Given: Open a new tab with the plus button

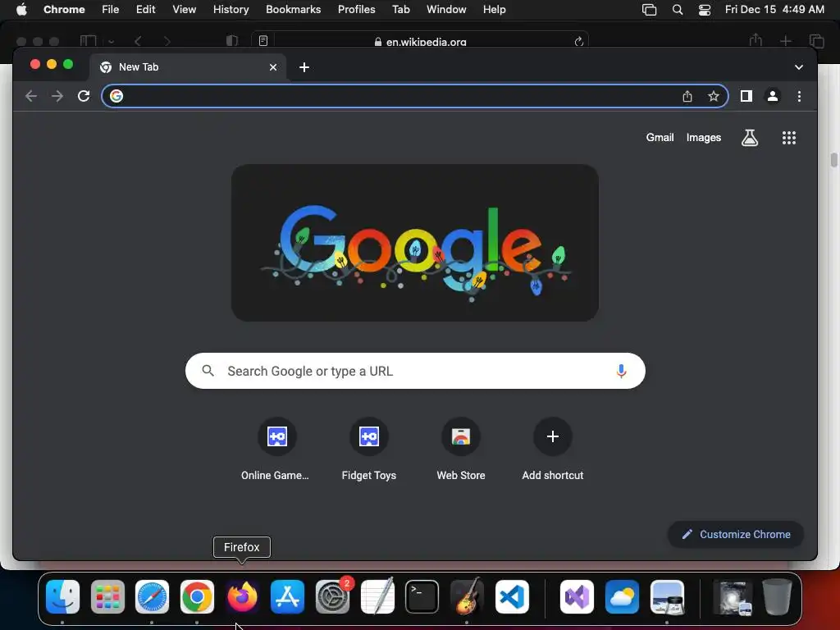Looking at the screenshot, I should pyautogui.click(x=304, y=67).
